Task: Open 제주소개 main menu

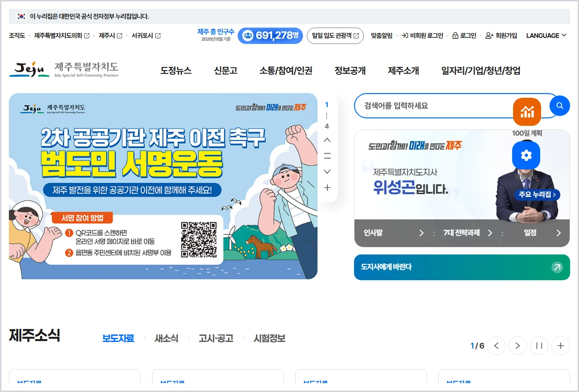Action: point(403,71)
